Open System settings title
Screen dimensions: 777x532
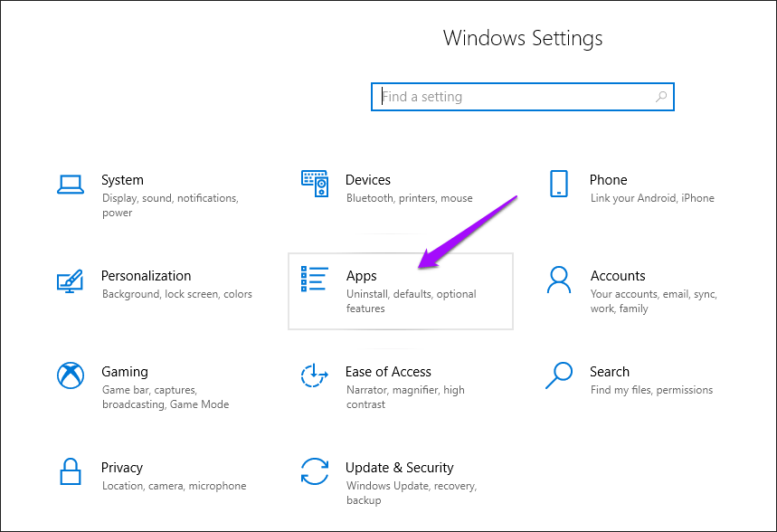tap(122, 180)
